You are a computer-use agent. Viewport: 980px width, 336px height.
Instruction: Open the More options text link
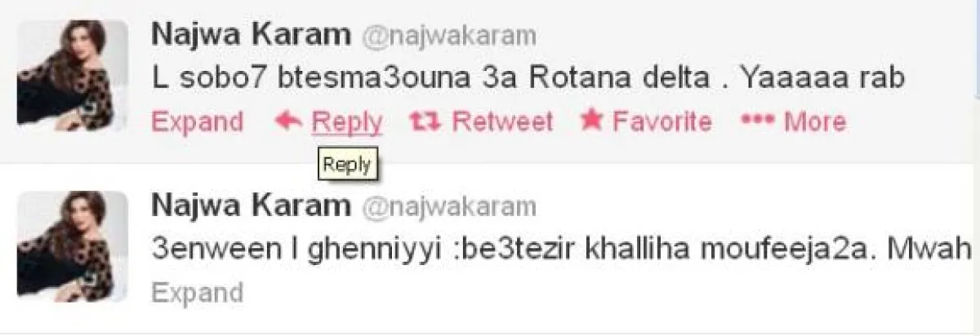814,122
